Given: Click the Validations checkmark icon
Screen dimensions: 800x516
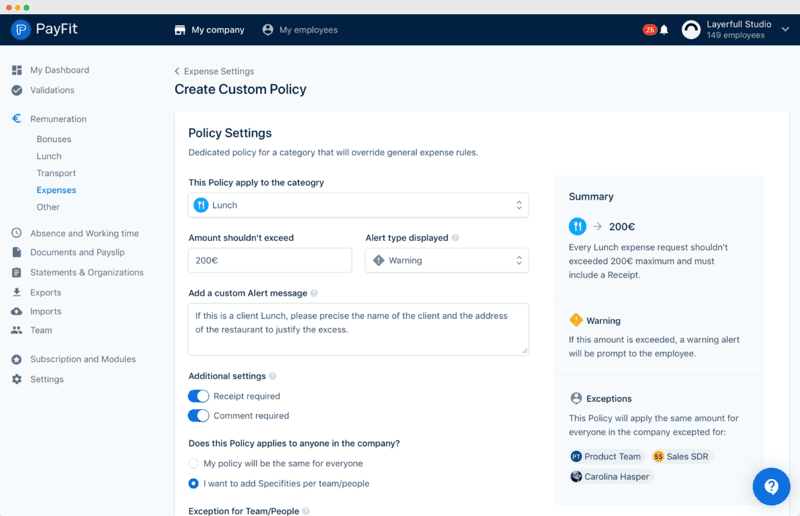Looking at the screenshot, I should [x=17, y=90].
